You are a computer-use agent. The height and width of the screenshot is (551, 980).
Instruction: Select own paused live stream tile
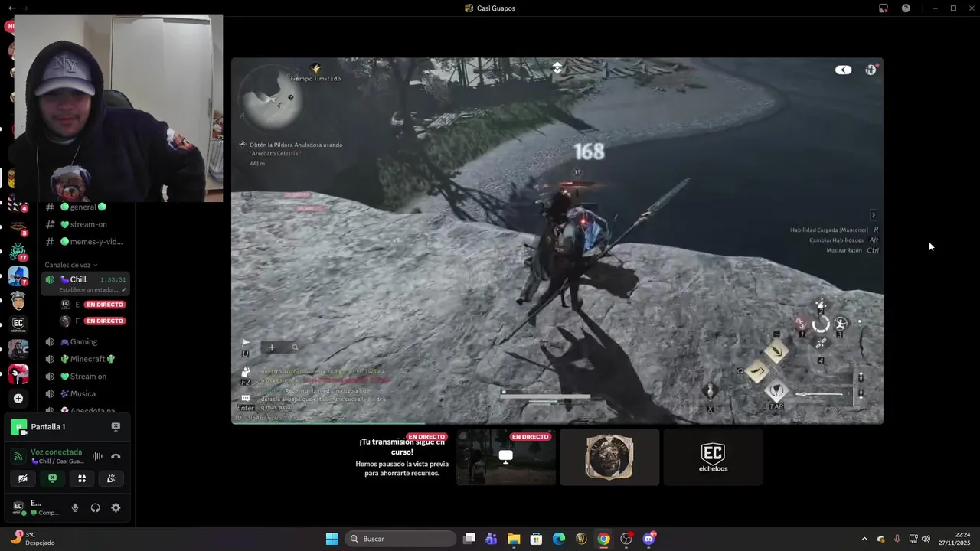click(x=402, y=457)
